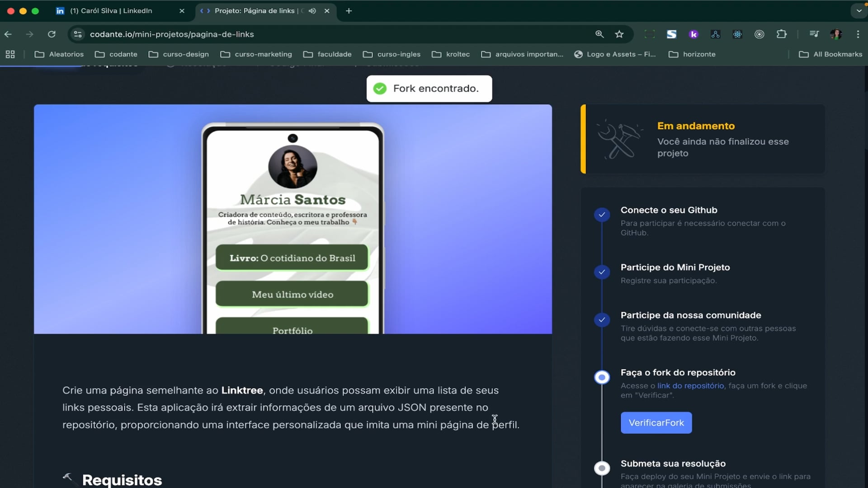Viewport: 868px width, 488px height.
Task: Click the Extensions puzzle piece icon
Action: (781, 34)
